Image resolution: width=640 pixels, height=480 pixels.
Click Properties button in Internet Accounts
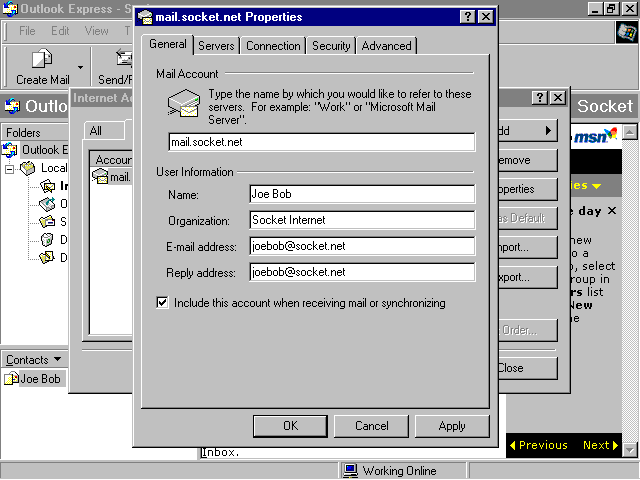(x=528, y=189)
